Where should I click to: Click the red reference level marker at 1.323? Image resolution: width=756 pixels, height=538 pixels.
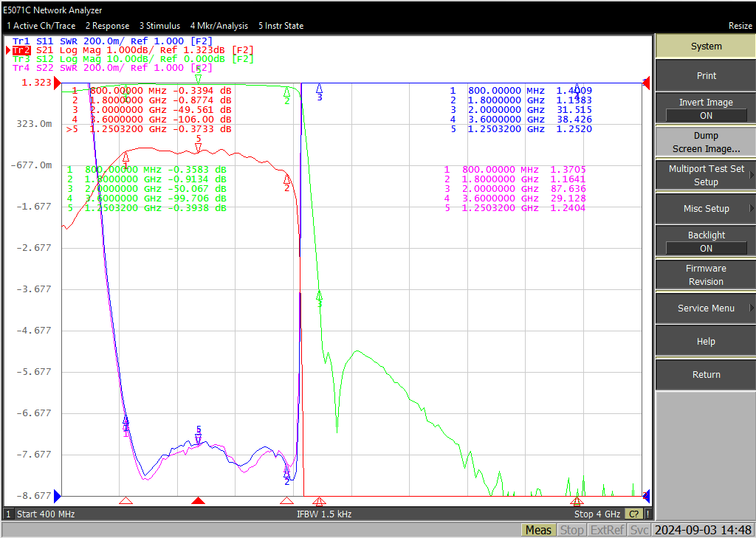(57, 83)
